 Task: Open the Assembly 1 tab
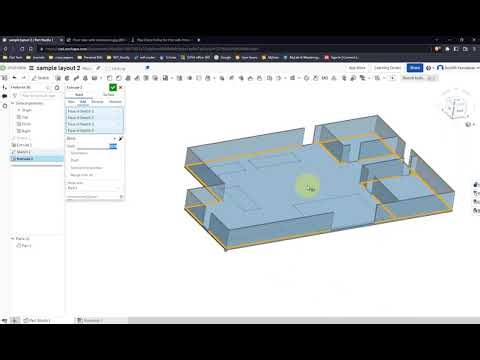(x=90, y=320)
